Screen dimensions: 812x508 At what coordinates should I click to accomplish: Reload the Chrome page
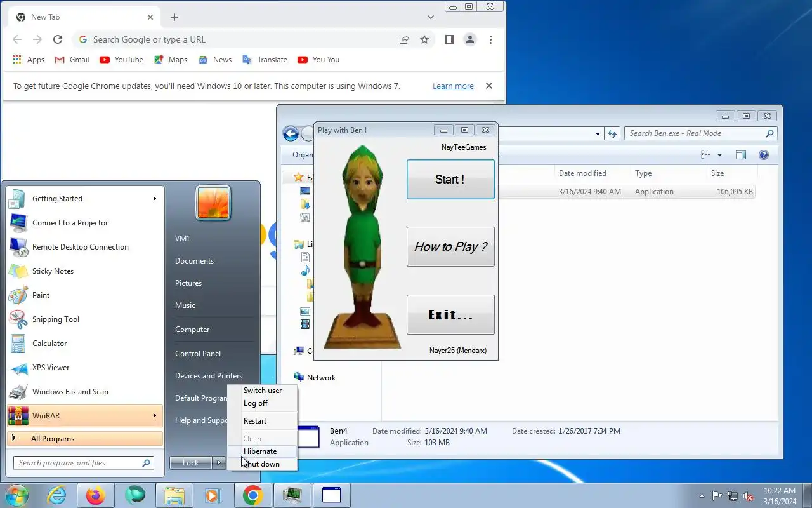click(58, 39)
